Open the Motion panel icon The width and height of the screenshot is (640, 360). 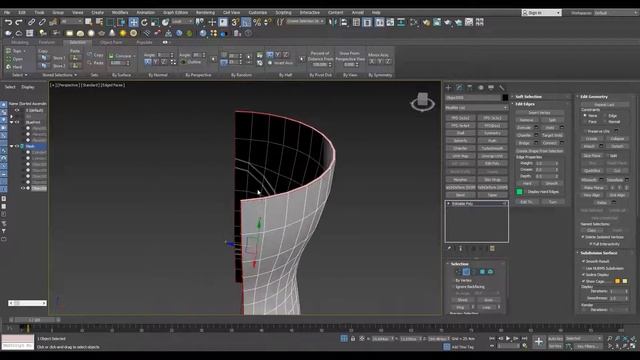click(x=480, y=87)
